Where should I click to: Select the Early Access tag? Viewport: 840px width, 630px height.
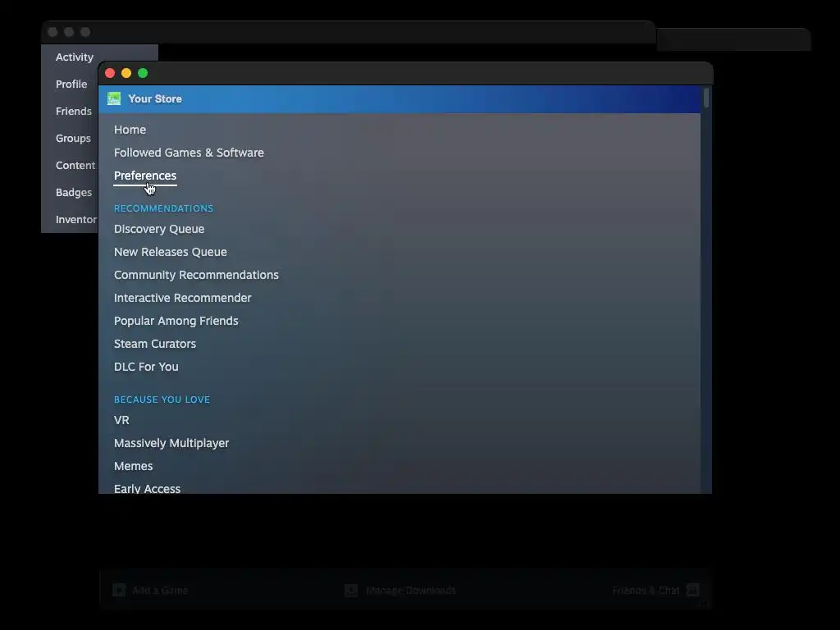[x=148, y=489]
